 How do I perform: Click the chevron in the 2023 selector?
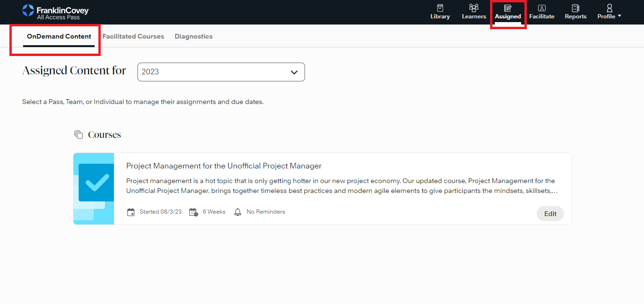[x=294, y=72]
